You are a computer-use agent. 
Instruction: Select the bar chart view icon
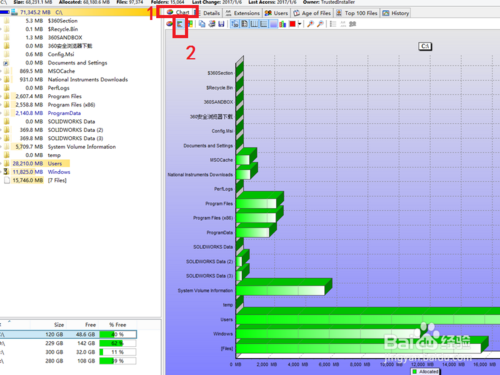click(180, 24)
